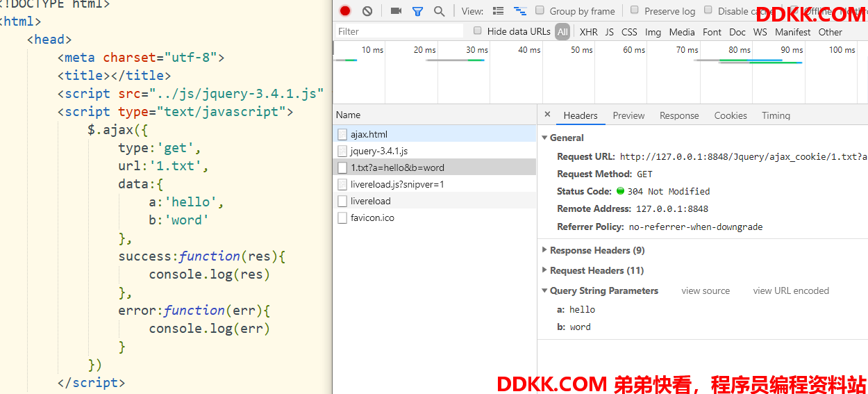
Task: Click query parameter b: word
Action: coord(574,327)
